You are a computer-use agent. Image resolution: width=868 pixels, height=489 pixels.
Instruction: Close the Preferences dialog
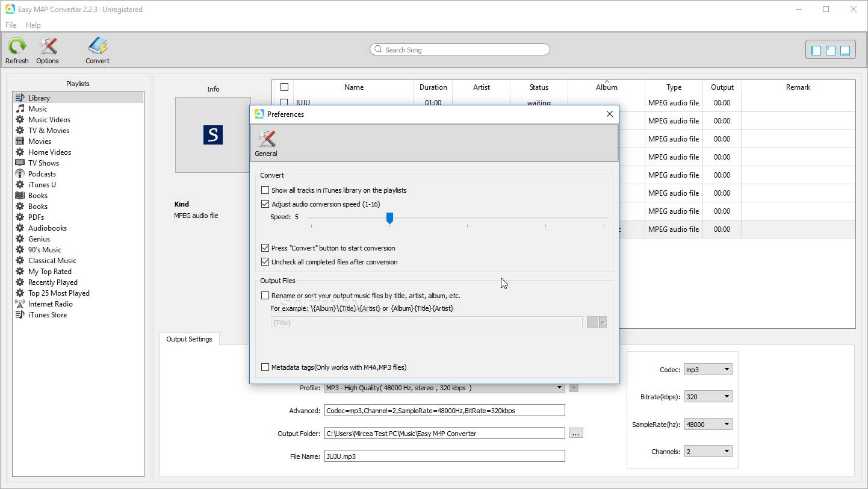click(610, 114)
